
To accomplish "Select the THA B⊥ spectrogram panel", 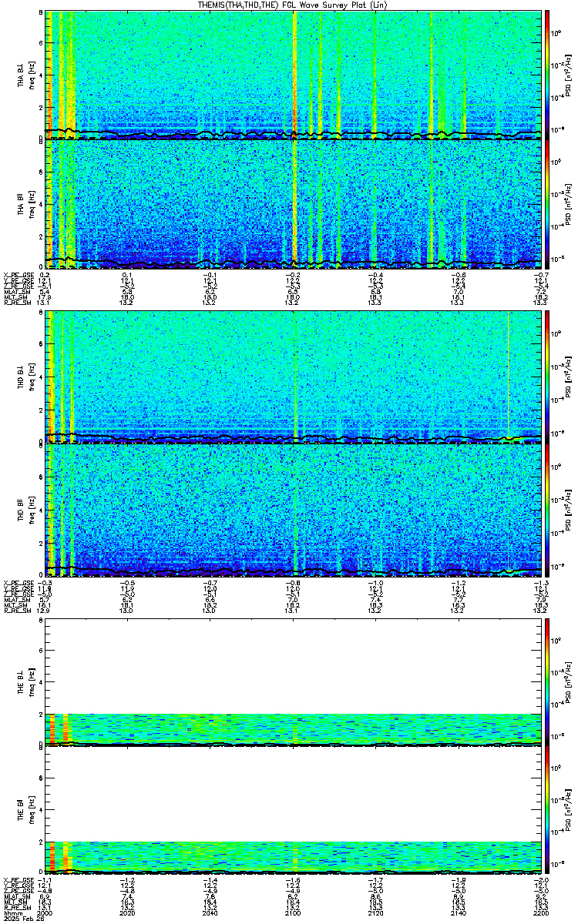I will pyautogui.click(x=293, y=75).
